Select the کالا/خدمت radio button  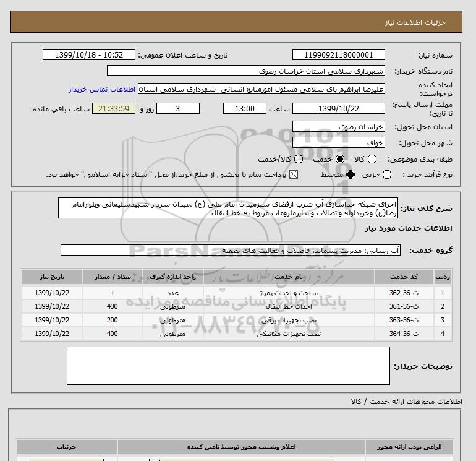click(x=299, y=159)
